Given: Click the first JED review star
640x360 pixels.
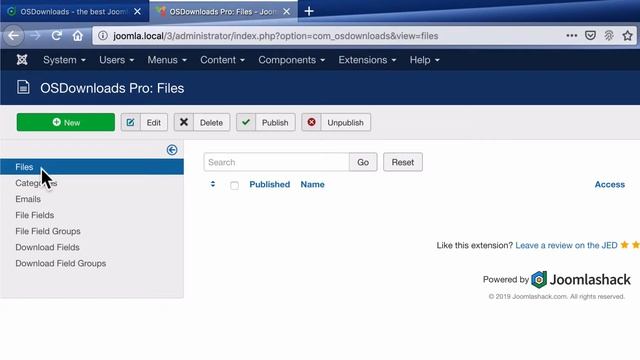Looking at the screenshot, I should click(x=624, y=245).
